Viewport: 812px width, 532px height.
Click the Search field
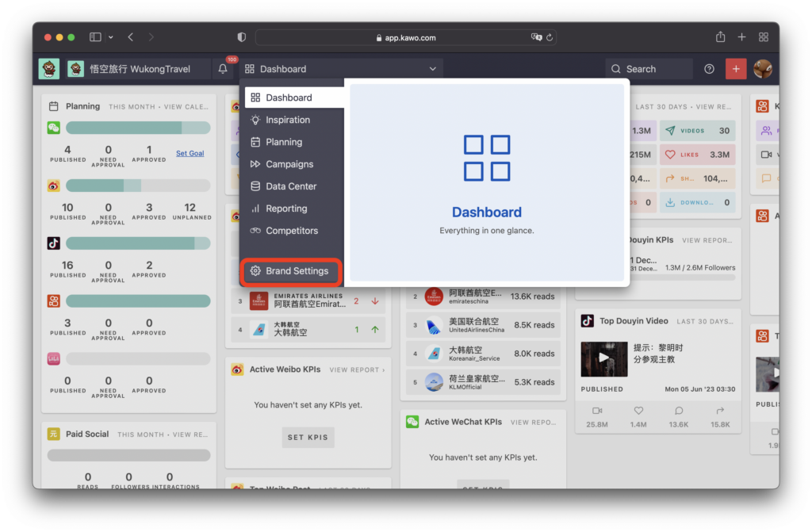coord(649,69)
